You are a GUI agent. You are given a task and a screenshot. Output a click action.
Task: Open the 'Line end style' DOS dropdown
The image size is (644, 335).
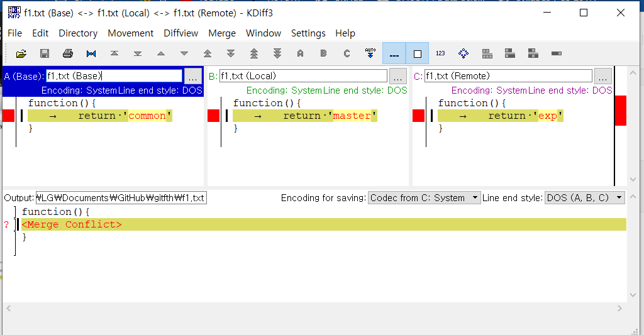585,198
